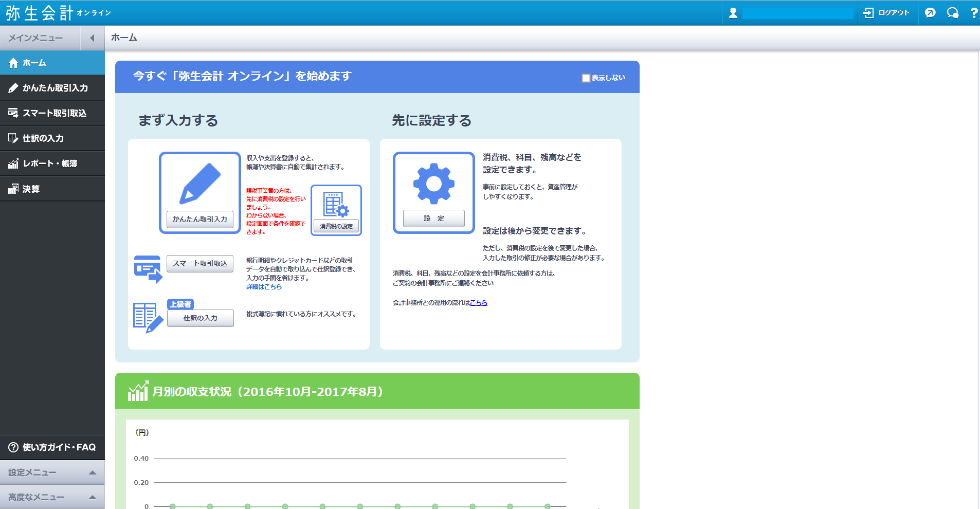The width and height of the screenshot is (980, 509).
Task: Open the 詳細はこちら link
Action: click(264, 287)
